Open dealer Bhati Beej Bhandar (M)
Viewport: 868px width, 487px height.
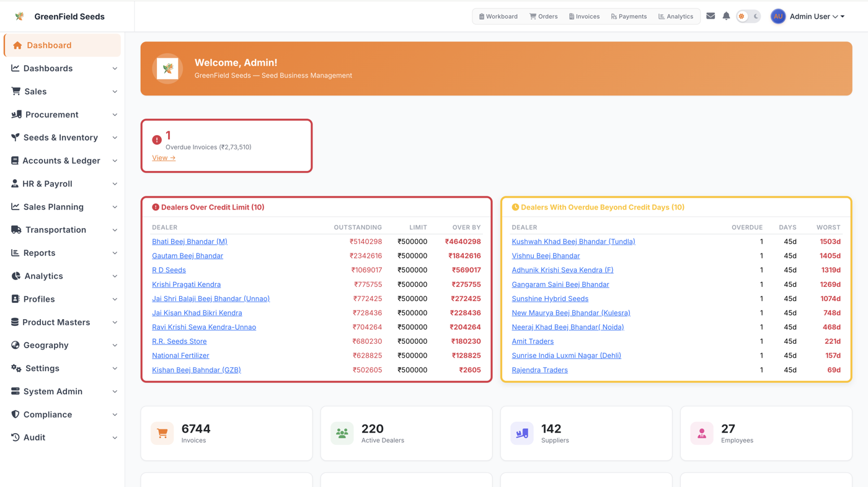tap(190, 242)
